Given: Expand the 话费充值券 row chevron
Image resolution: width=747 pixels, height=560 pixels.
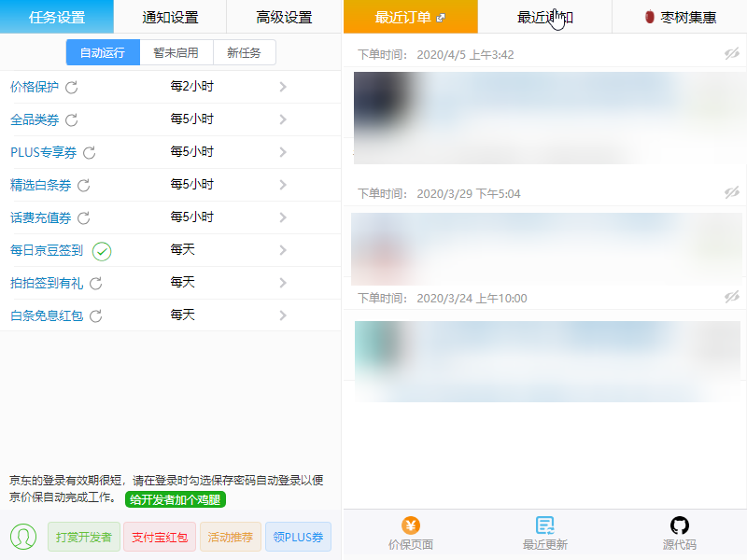Looking at the screenshot, I should pyautogui.click(x=283, y=217).
